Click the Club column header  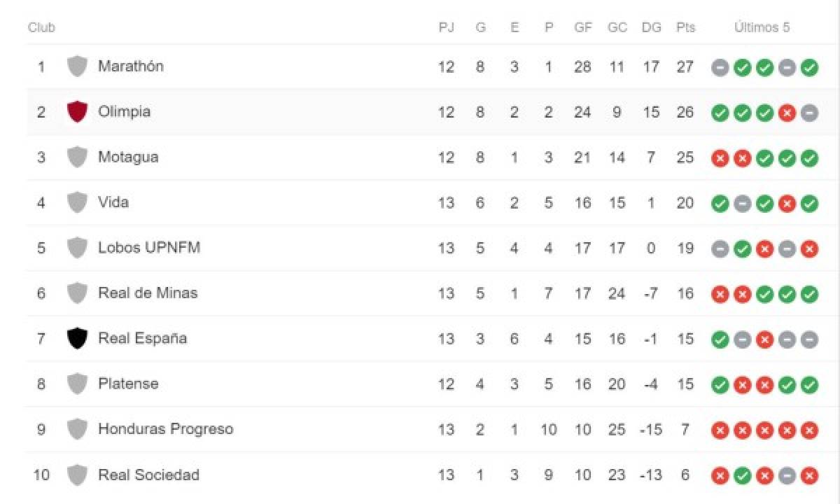41,28
